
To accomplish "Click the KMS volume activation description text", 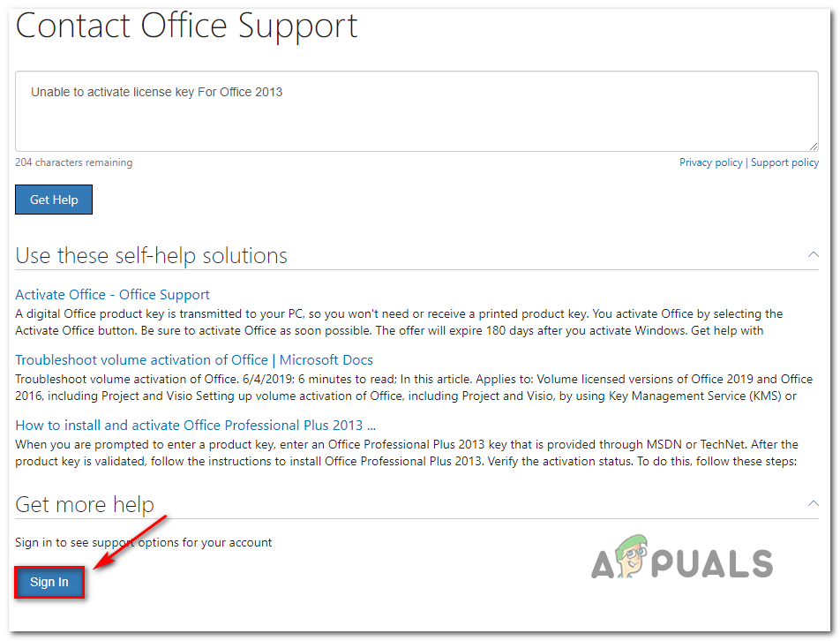I will (x=414, y=388).
